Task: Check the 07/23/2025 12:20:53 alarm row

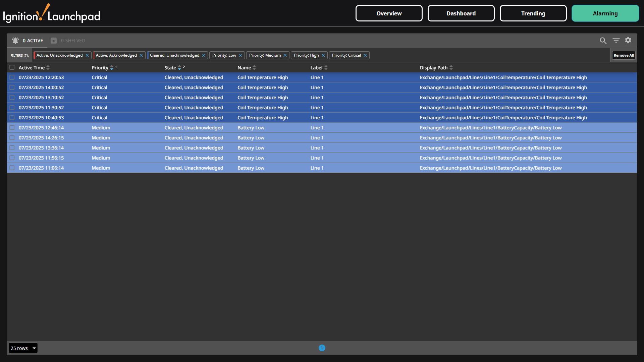Action: [x=12, y=77]
